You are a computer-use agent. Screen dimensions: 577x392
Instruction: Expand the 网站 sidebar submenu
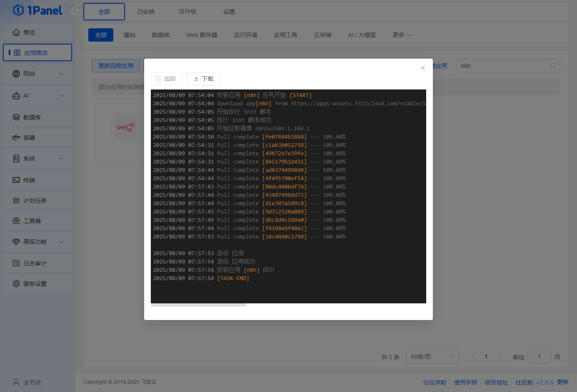[61, 74]
